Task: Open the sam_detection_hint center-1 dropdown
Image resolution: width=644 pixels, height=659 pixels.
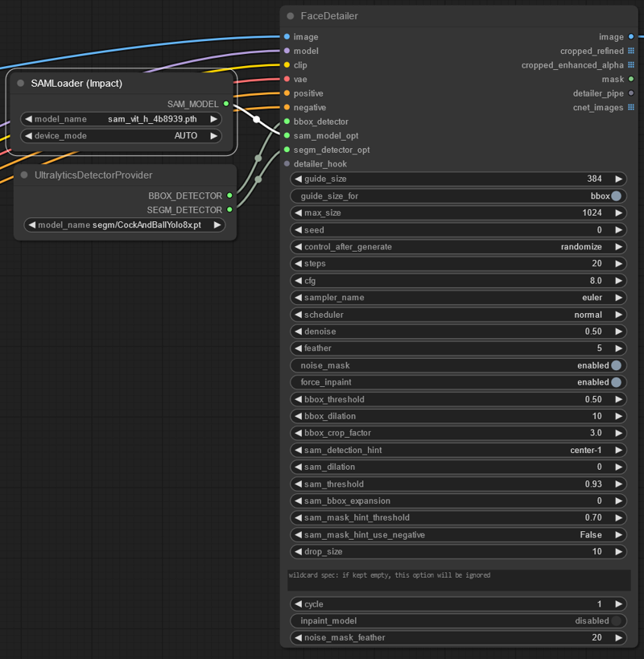Action: 458,450
